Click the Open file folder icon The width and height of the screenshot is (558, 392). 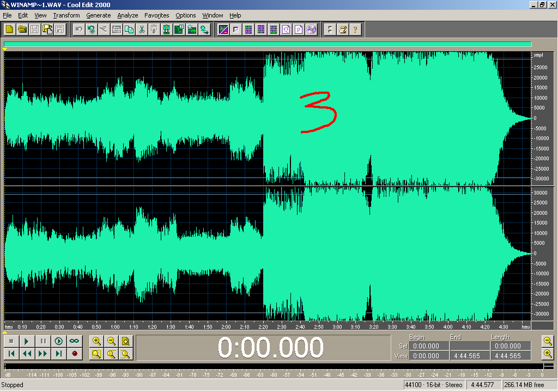pos(22,29)
